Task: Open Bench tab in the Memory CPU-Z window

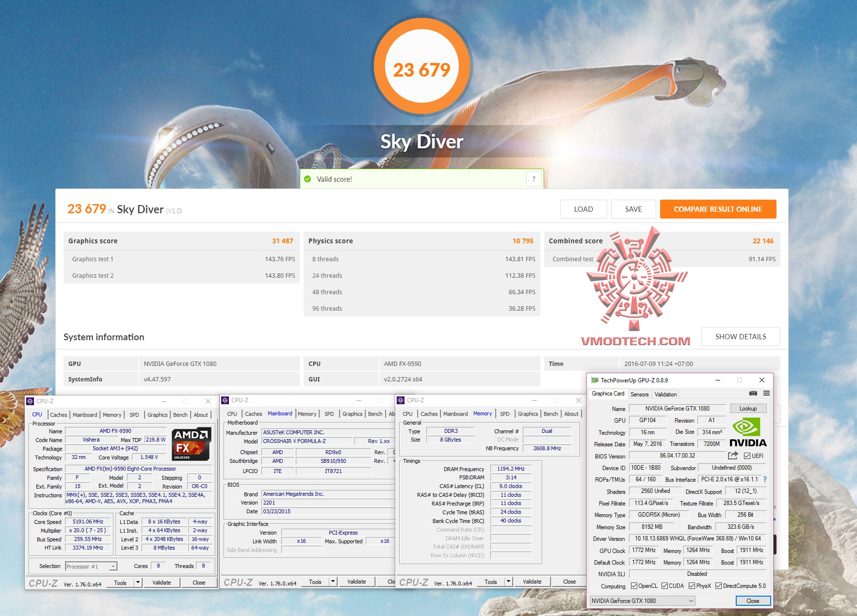Action: pyautogui.click(x=550, y=414)
